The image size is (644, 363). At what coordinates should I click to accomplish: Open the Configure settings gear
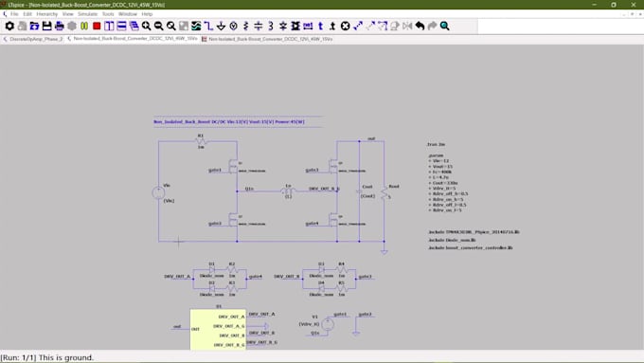(9, 26)
